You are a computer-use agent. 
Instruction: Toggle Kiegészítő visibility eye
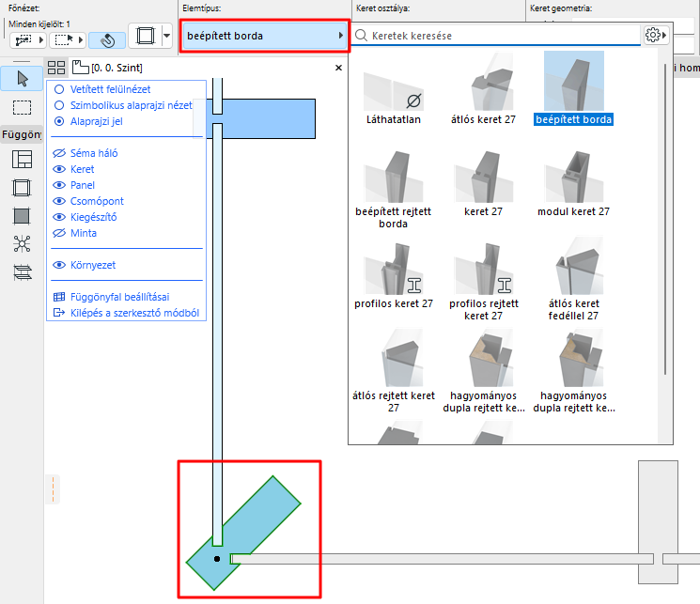coord(59,217)
